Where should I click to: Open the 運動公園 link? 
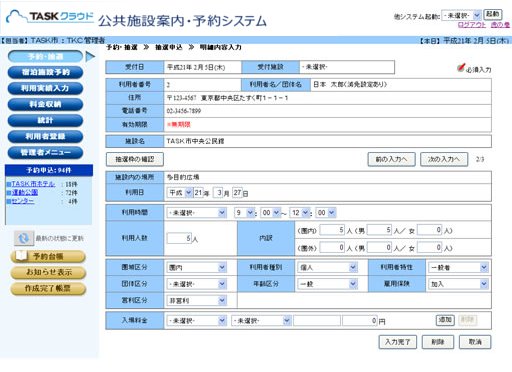(x=25, y=192)
